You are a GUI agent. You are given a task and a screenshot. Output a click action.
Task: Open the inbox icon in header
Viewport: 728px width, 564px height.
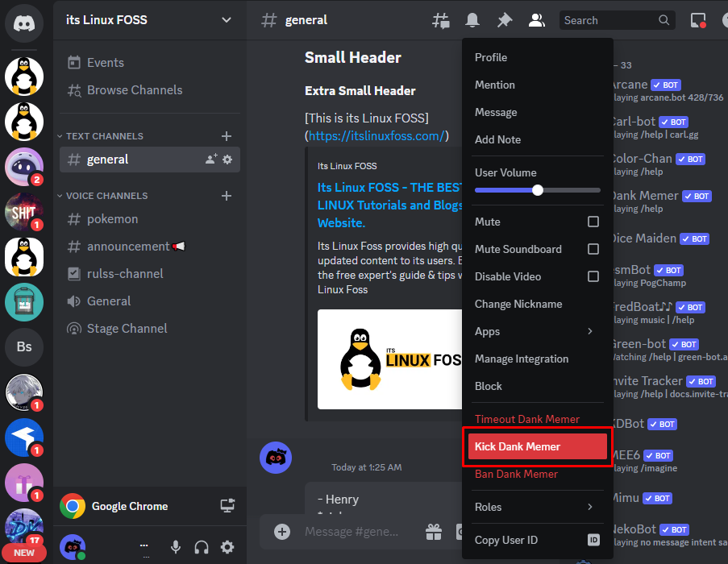pos(698,20)
